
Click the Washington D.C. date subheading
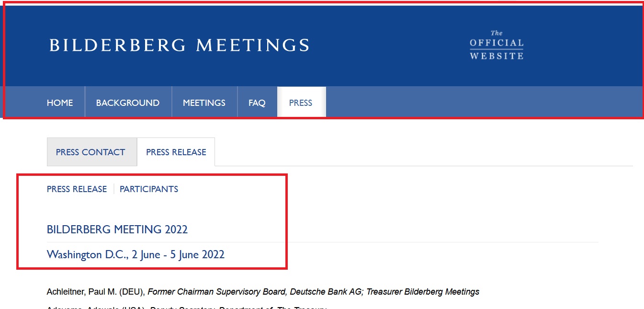136,254
